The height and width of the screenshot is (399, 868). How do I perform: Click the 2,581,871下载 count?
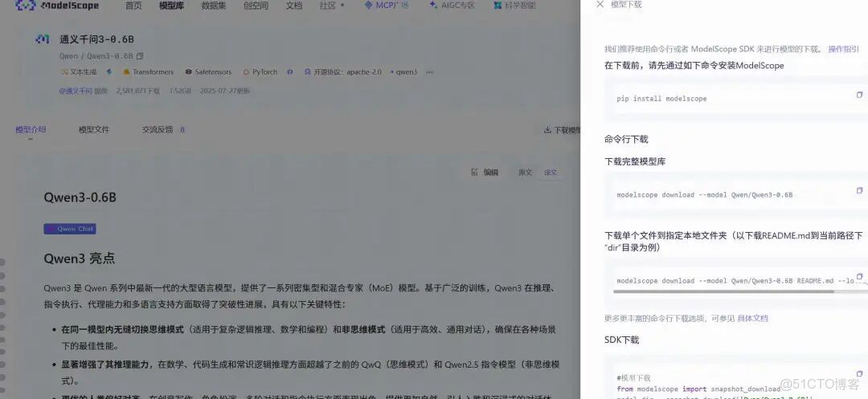[138, 91]
